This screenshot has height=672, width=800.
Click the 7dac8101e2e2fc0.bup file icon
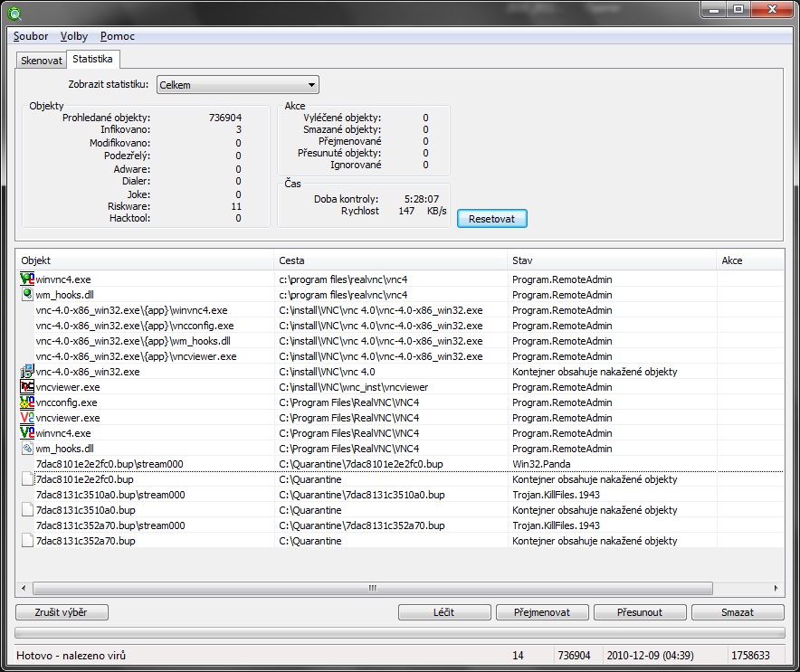point(27,479)
